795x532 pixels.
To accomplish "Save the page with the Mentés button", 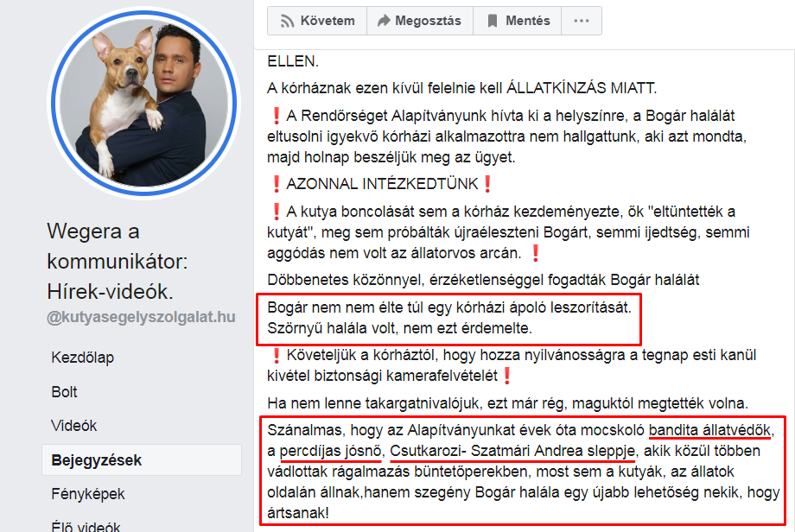I will click(x=517, y=21).
